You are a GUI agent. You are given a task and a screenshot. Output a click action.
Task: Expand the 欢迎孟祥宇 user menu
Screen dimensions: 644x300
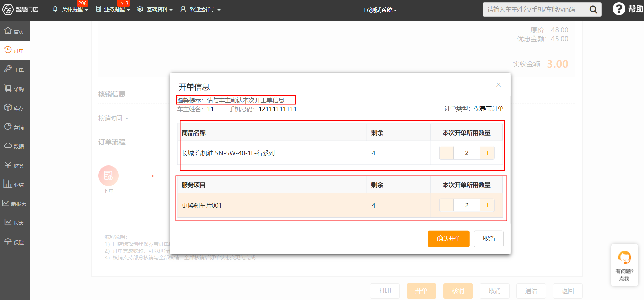219,10
